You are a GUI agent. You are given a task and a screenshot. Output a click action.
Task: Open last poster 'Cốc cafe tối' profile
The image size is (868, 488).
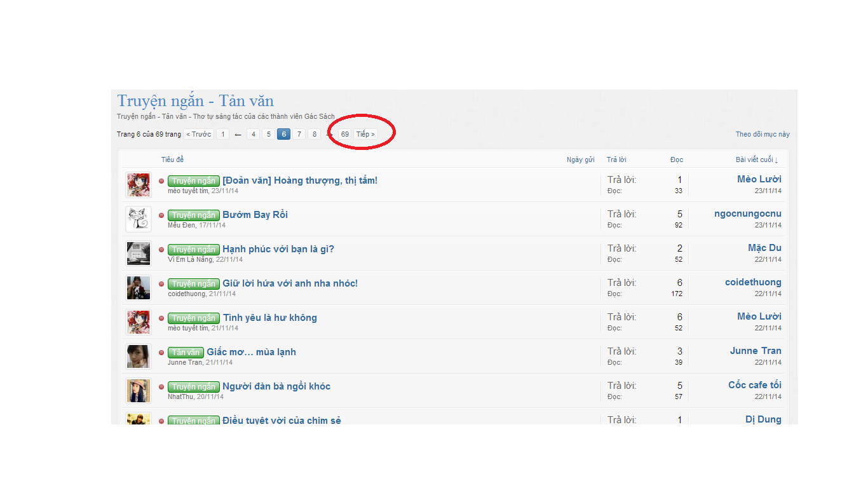[x=755, y=385]
